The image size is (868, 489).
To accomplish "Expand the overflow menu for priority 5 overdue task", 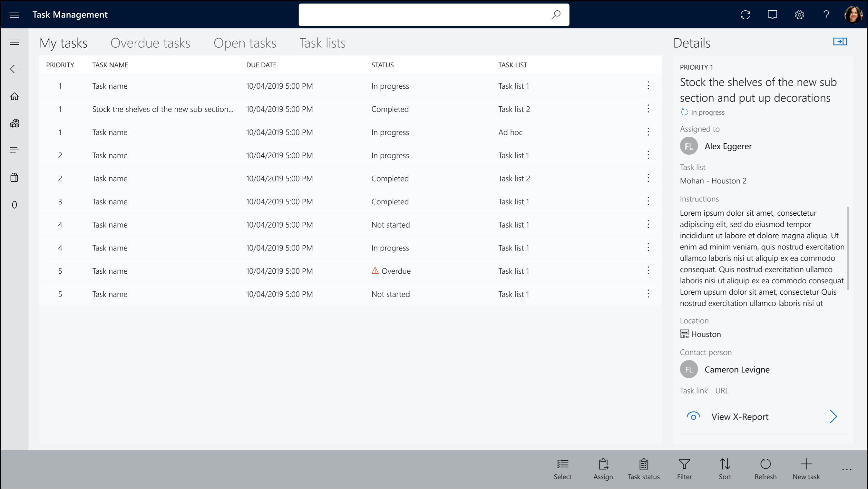I will pos(648,270).
